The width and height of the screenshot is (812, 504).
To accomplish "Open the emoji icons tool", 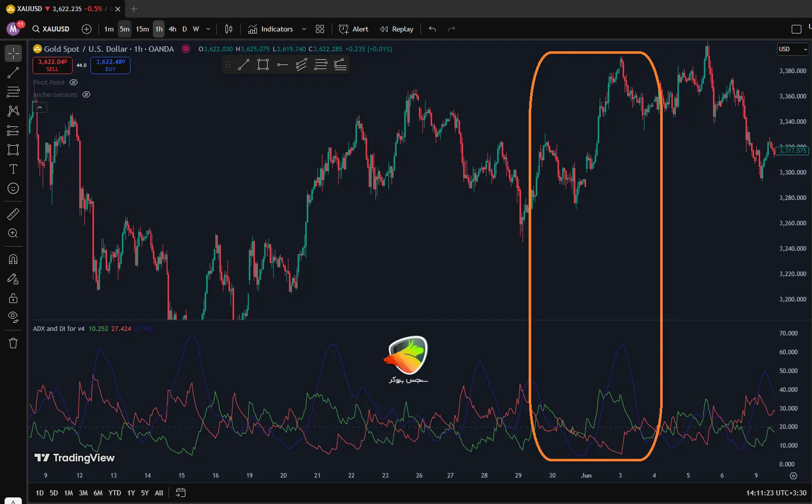I will 13,188.
